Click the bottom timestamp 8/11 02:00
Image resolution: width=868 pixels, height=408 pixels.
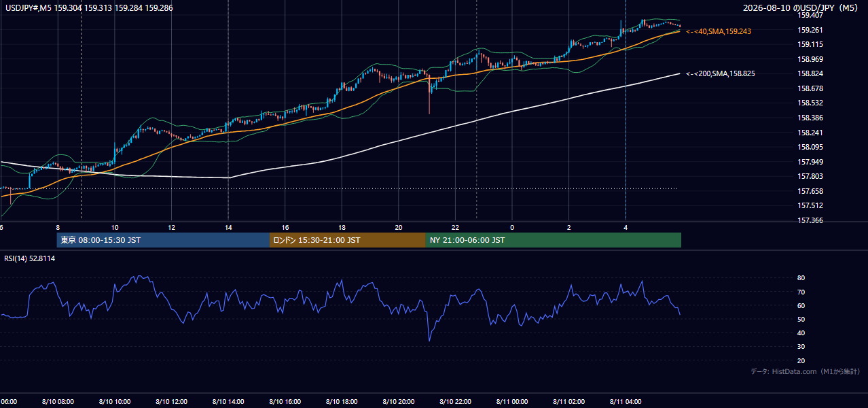569,402
